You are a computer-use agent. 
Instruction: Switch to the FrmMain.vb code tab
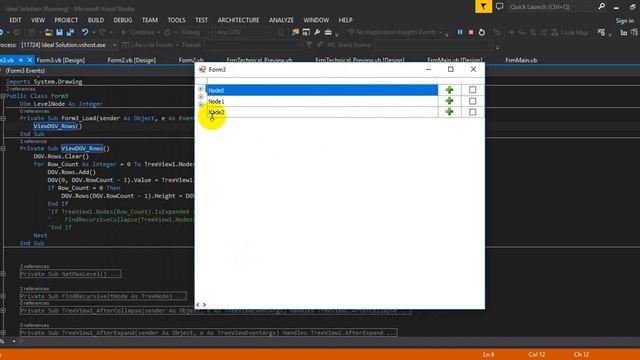pos(521,60)
